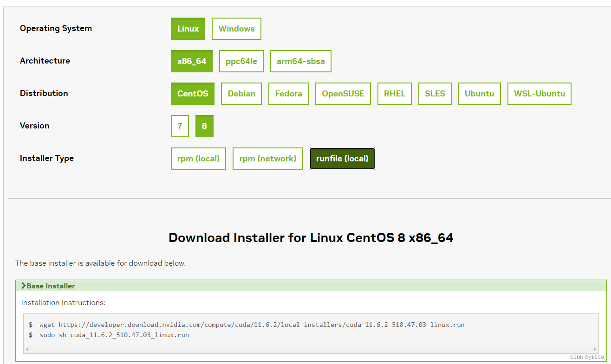
Task: Choose Windows as the operating system
Action: 236,29
